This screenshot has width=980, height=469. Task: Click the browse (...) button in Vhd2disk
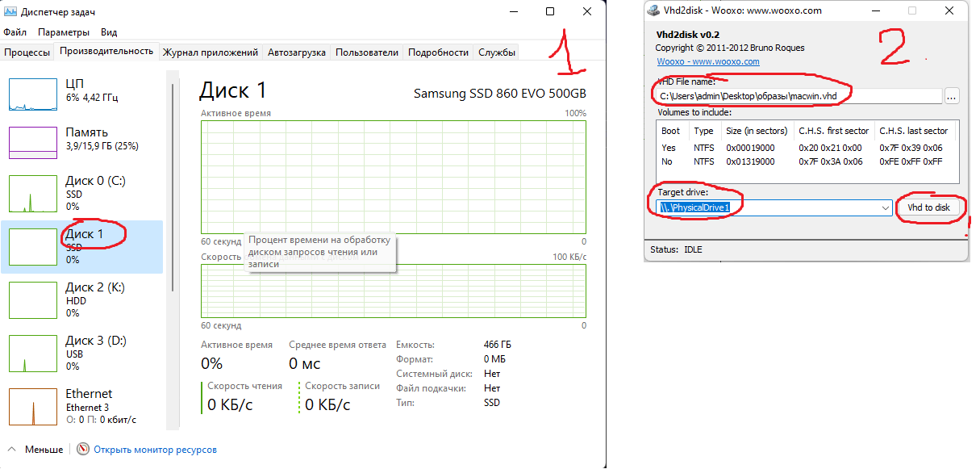coord(952,96)
